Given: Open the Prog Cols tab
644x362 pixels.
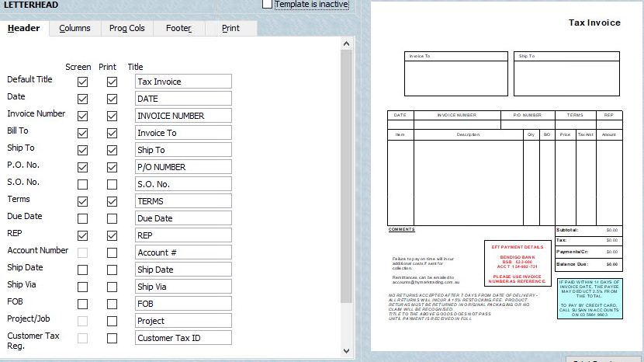Looking at the screenshot, I should click(127, 28).
